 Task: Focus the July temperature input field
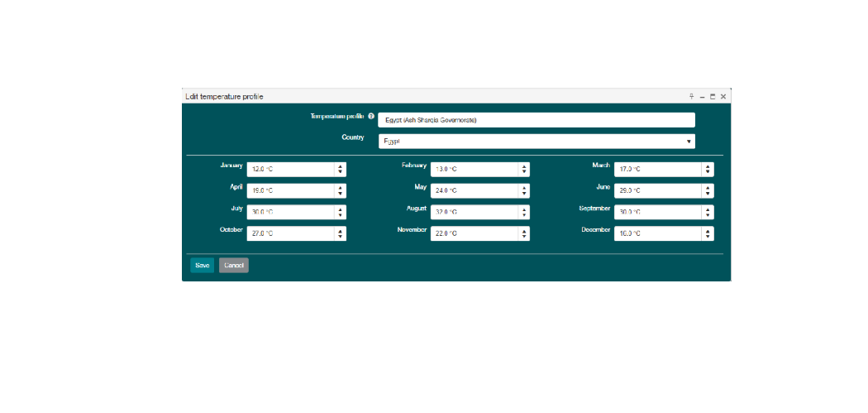click(289, 212)
